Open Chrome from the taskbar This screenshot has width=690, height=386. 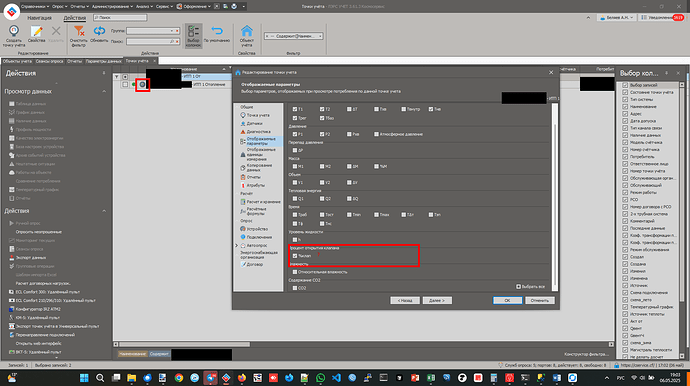click(179, 378)
